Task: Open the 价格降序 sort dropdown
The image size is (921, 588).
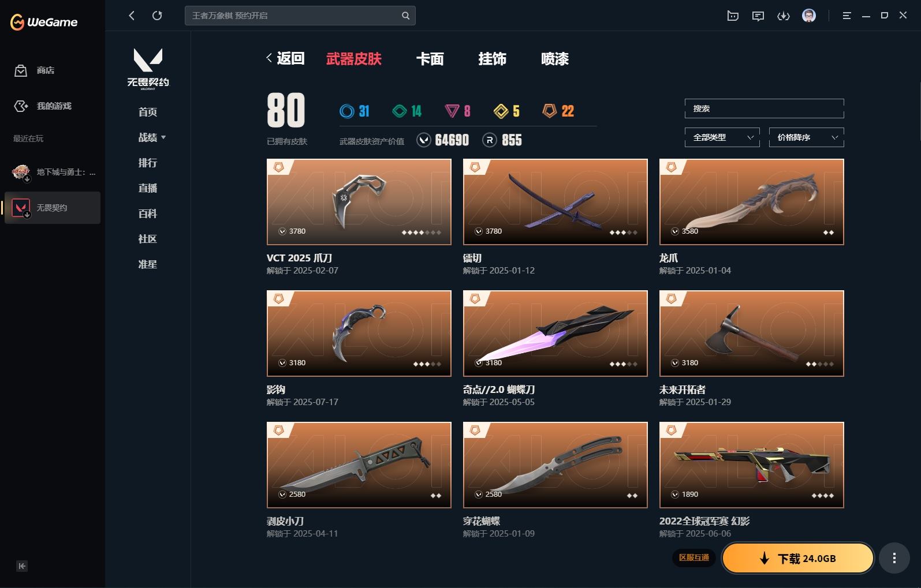Action: tap(807, 137)
